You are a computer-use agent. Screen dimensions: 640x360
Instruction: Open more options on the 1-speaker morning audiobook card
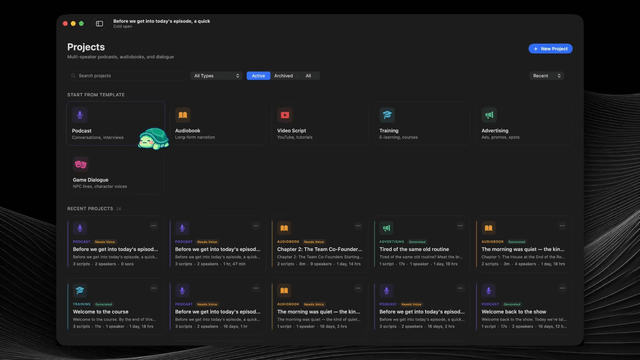[358, 288]
